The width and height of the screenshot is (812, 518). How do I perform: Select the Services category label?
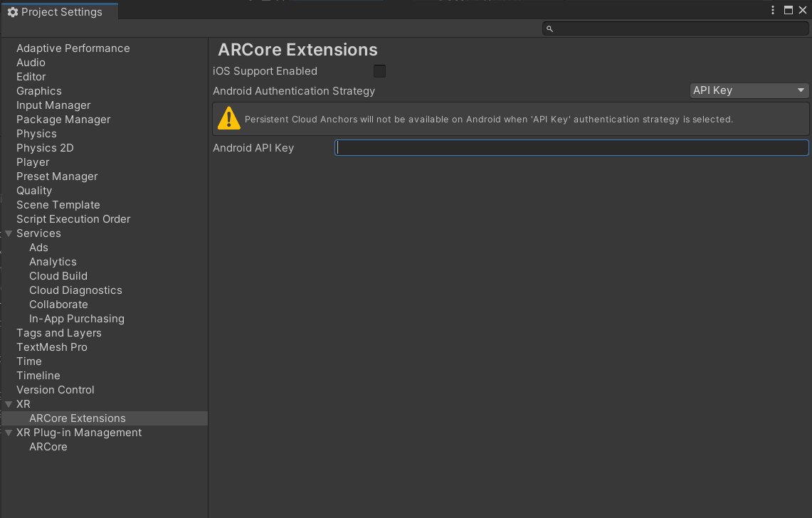point(38,233)
